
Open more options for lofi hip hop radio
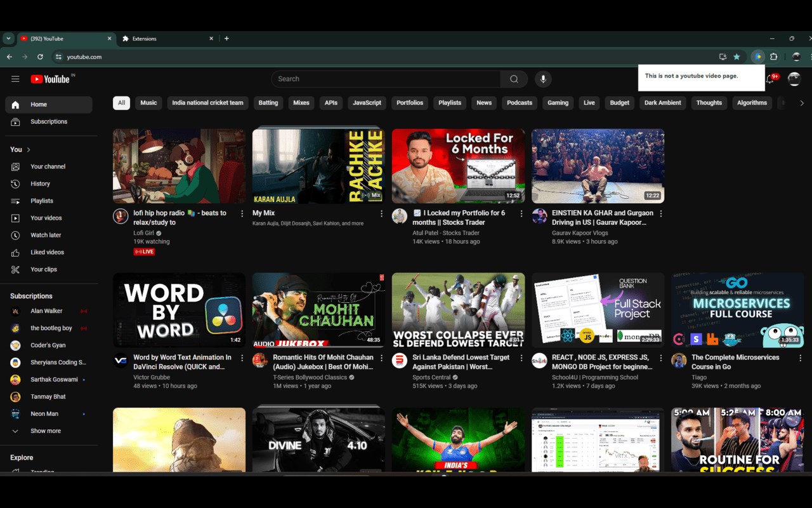(x=242, y=214)
